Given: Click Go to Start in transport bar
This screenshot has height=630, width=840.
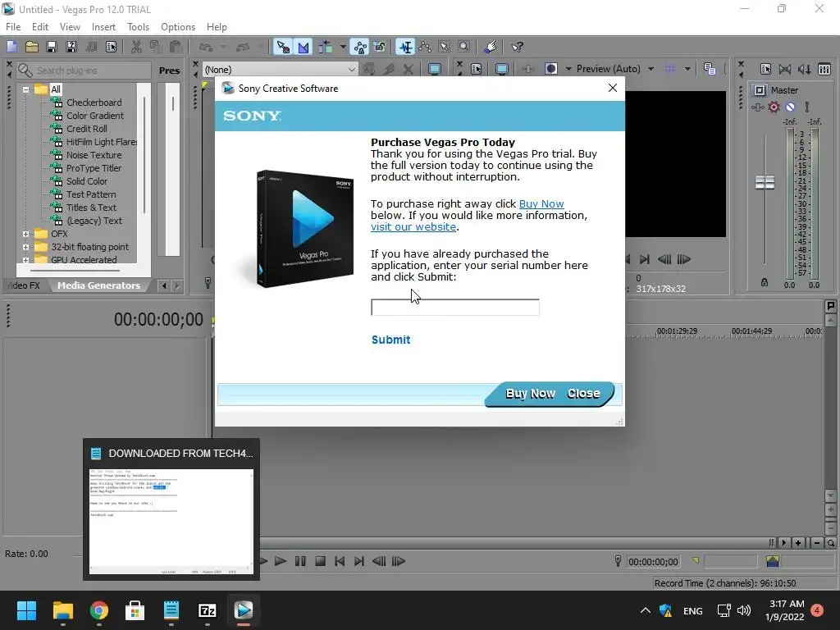Looking at the screenshot, I should 340,561.
